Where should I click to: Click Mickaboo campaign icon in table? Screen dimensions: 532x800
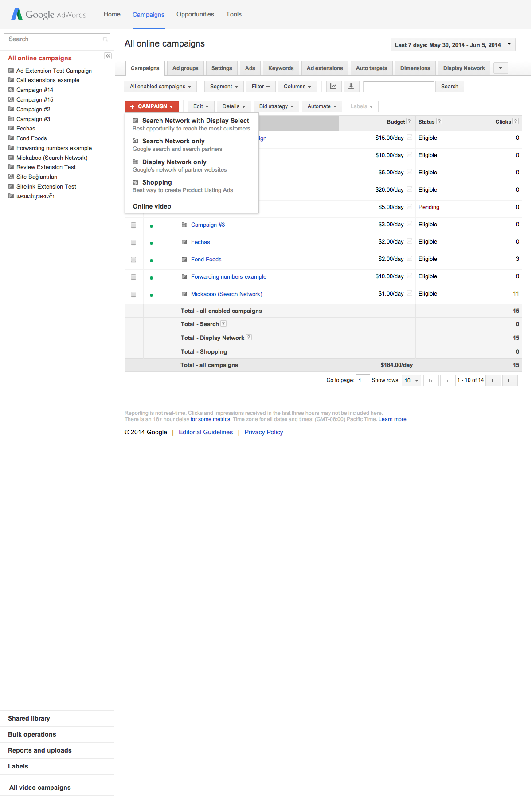[184, 294]
